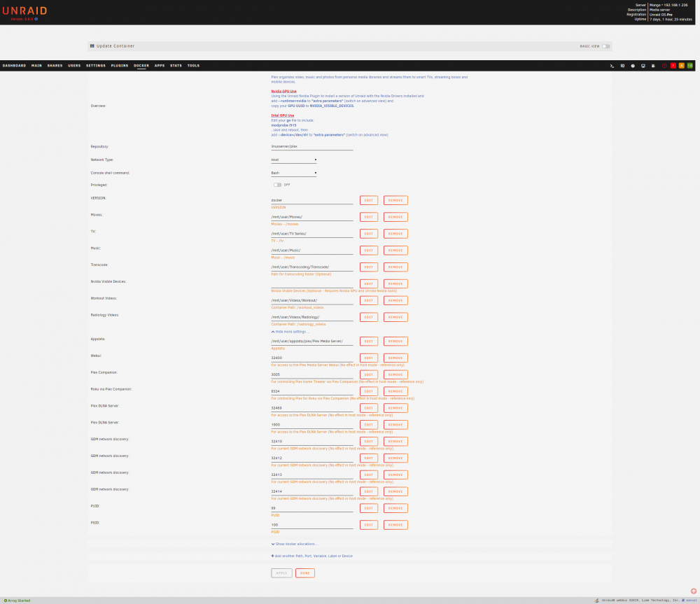
Task: Open the Users tab
Action: (x=75, y=66)
